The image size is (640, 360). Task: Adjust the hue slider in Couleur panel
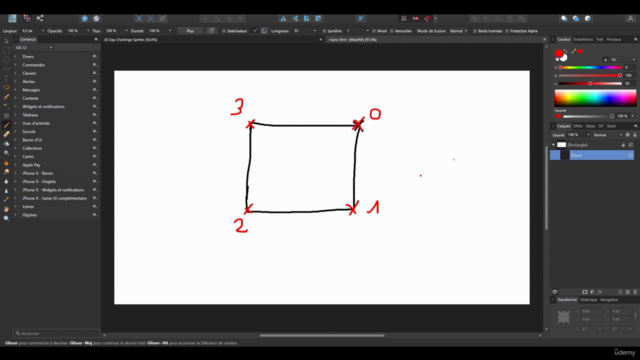(590, 67)
